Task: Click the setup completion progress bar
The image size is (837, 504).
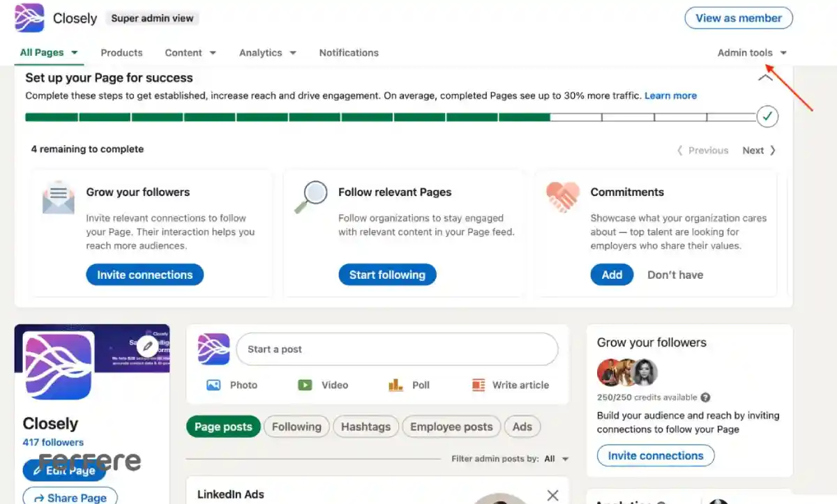Action: [391, 117]
